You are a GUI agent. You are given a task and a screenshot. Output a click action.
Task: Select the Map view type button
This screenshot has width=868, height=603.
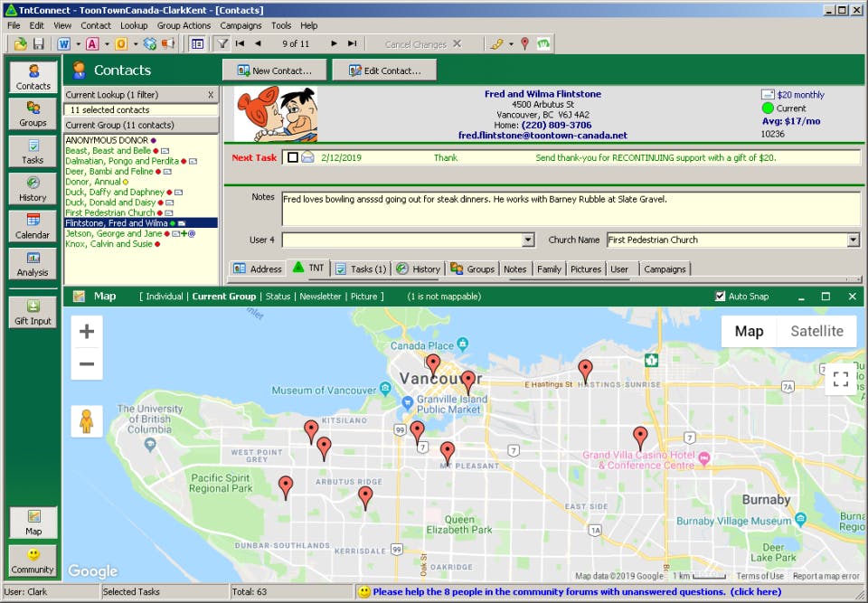point(749,331)
